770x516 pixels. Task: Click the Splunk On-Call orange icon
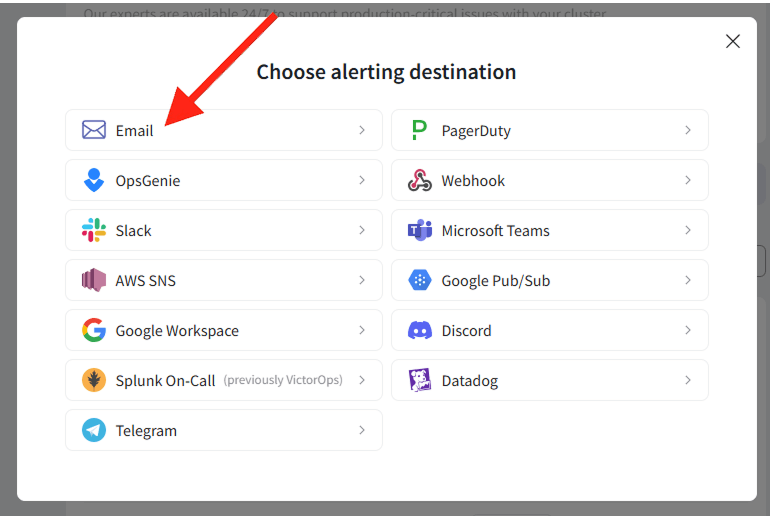point(94,380)
